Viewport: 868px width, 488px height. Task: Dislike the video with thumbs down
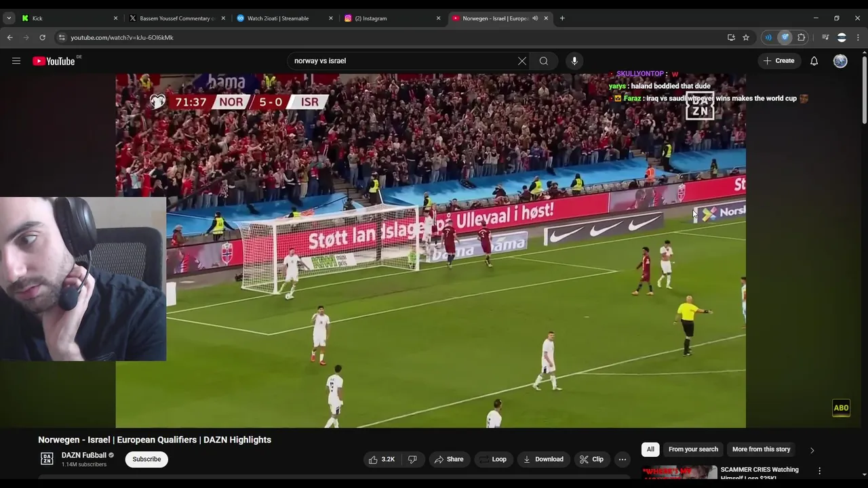(x=412, y=460)
